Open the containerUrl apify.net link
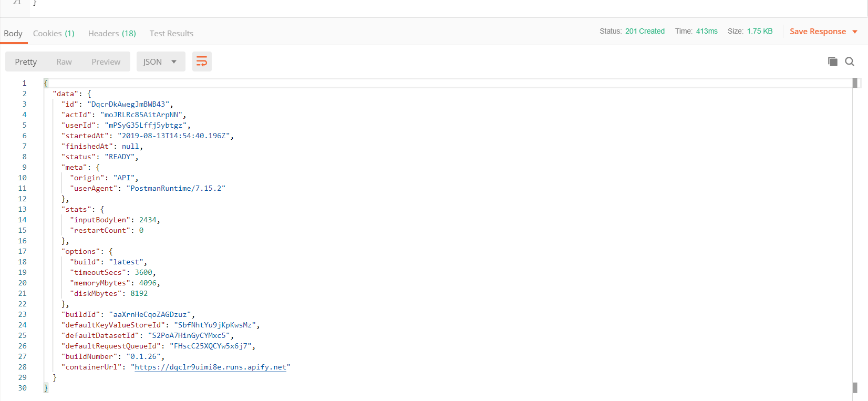The width and height of the screenshot is (868, 401). pyautogui.click(x=210, y=367)
